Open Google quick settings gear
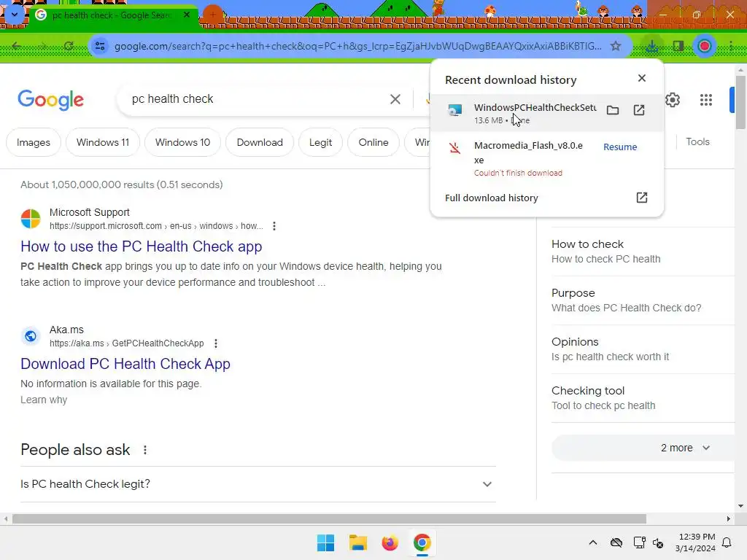Viewport: 747px width, 560px height. pyautogui.click(x=672, y=100)
